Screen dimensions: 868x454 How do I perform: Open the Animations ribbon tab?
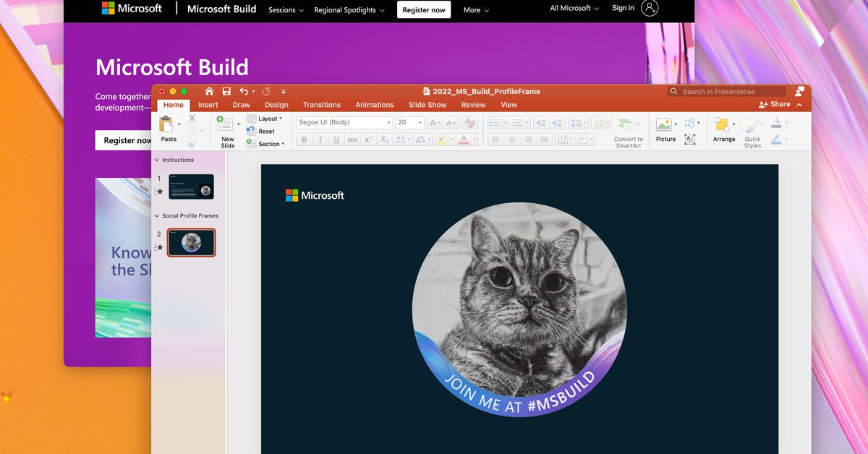click(x=375, y=105)
